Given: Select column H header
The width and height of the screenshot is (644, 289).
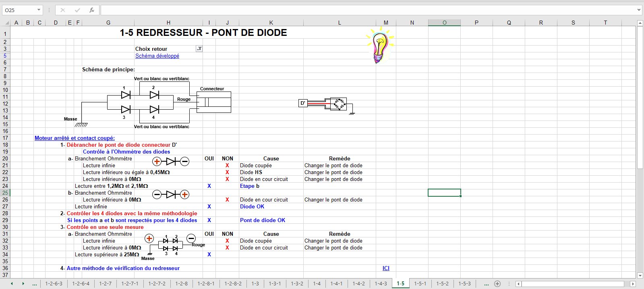Looking at the screenshot, I should pyautogui.click(x=168, y=23).
